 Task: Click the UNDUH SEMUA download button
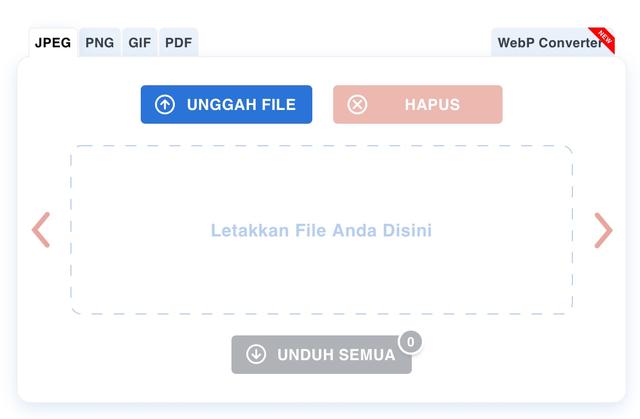coord(322,354)
